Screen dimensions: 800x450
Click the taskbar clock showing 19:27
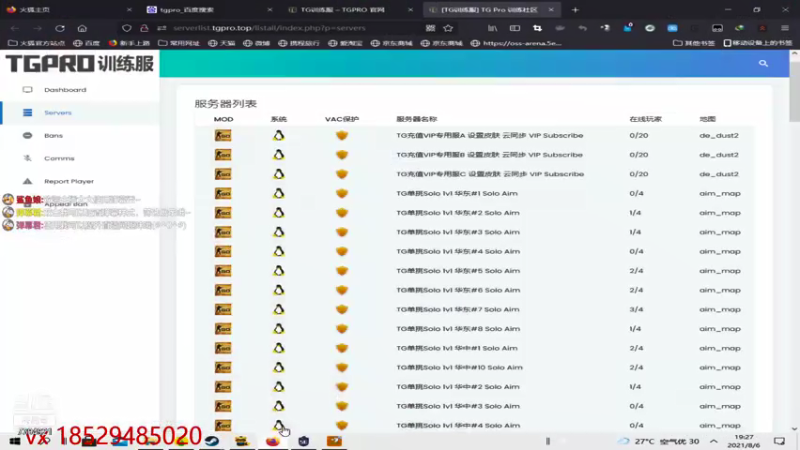[743, 441]
